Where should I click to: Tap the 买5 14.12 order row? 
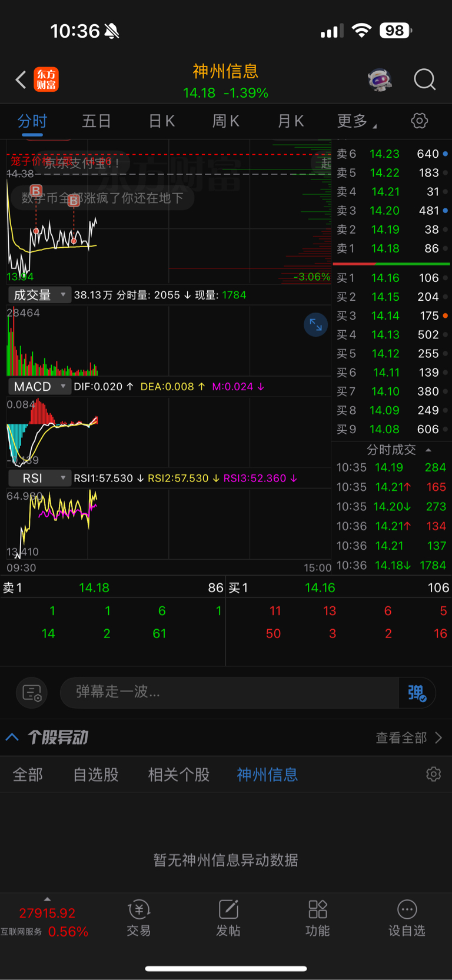(x=392, y=353)
